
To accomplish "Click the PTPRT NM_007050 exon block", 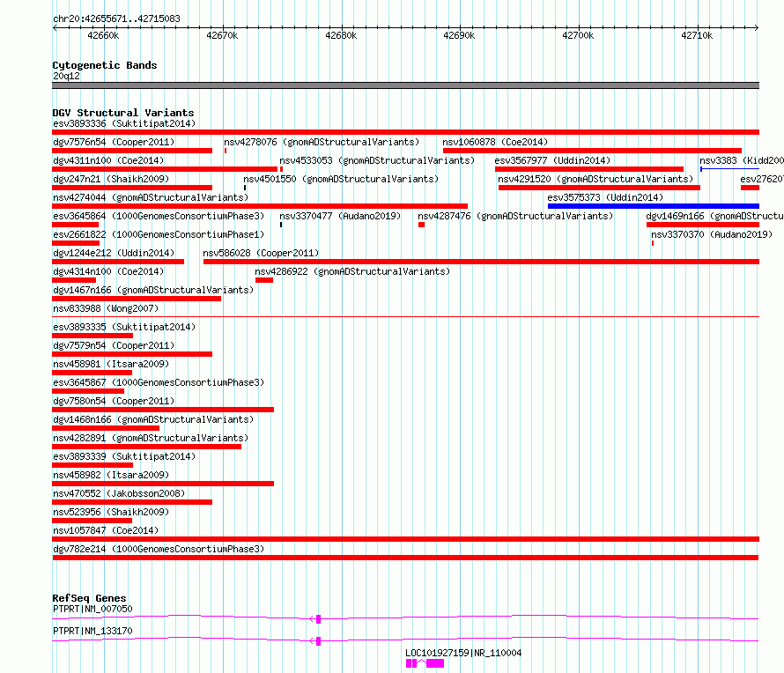I will [319, 619].
